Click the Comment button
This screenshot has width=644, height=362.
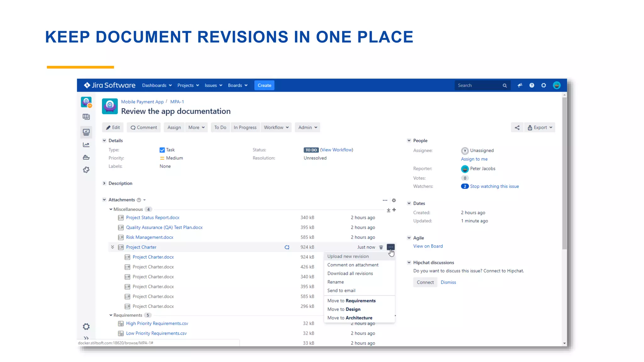click(x=144, y=127)
